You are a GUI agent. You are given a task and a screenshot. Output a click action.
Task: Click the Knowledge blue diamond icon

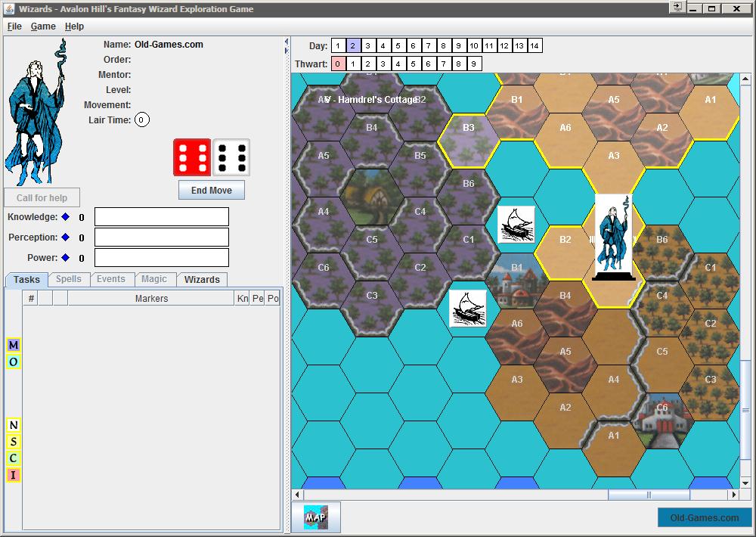tap(66, 216)
